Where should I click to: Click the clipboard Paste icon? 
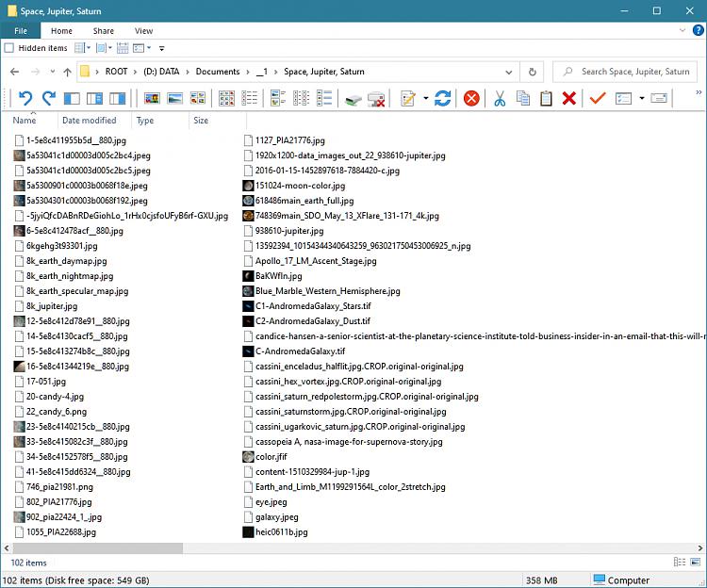(546, 98)
